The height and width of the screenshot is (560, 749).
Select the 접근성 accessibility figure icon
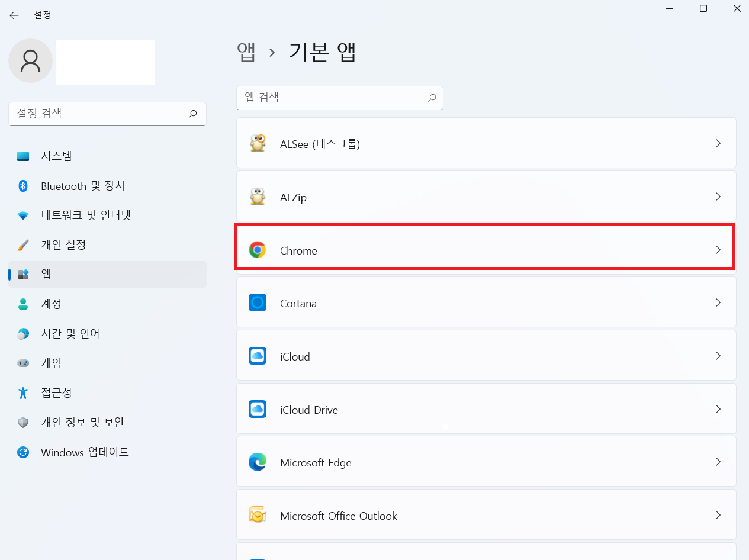[23, 392]
